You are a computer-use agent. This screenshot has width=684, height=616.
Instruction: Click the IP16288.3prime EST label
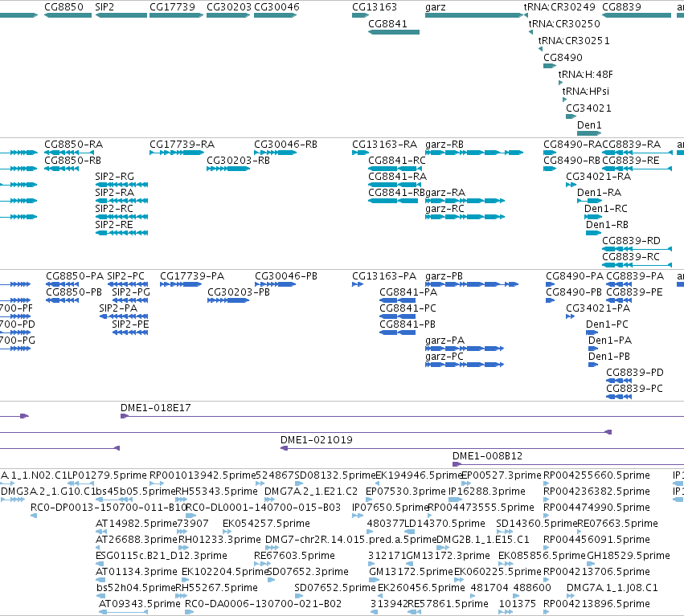(x=487, y=492)
